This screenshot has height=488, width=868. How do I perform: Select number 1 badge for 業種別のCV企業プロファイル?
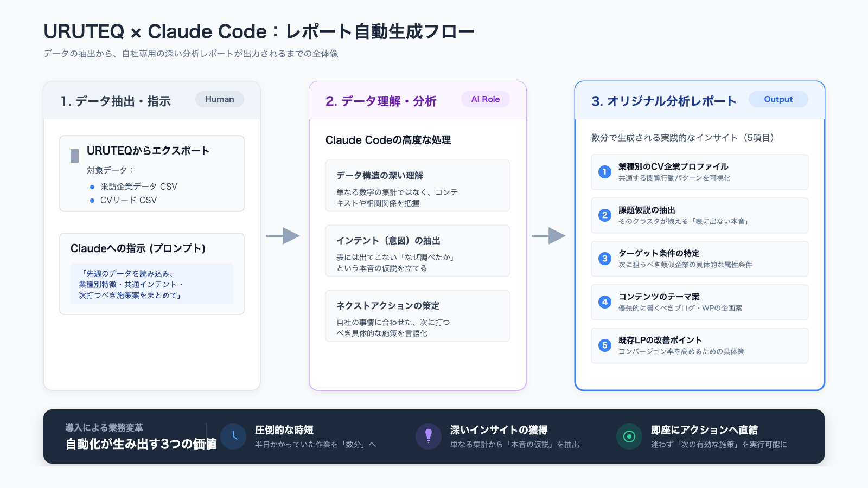click(605, 172)
